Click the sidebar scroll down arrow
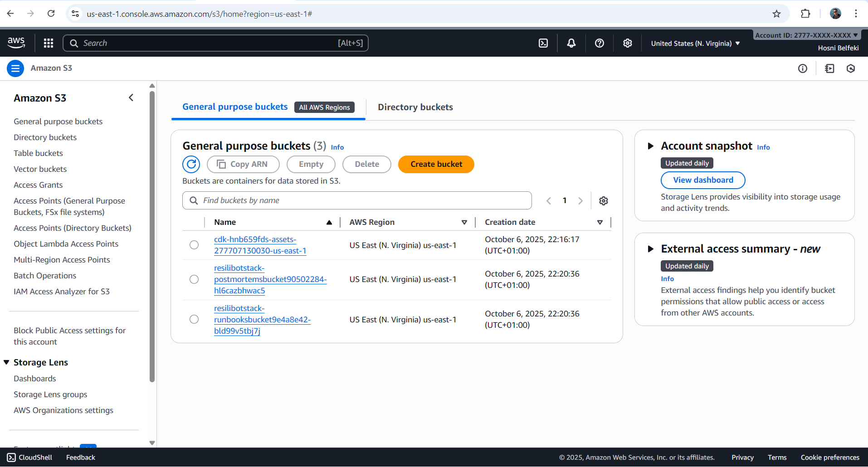868x467 pixels. [152, 443]
